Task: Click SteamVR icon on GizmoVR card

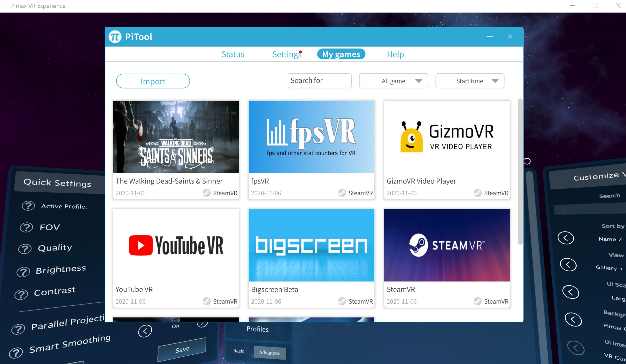Action: point(477,193)
